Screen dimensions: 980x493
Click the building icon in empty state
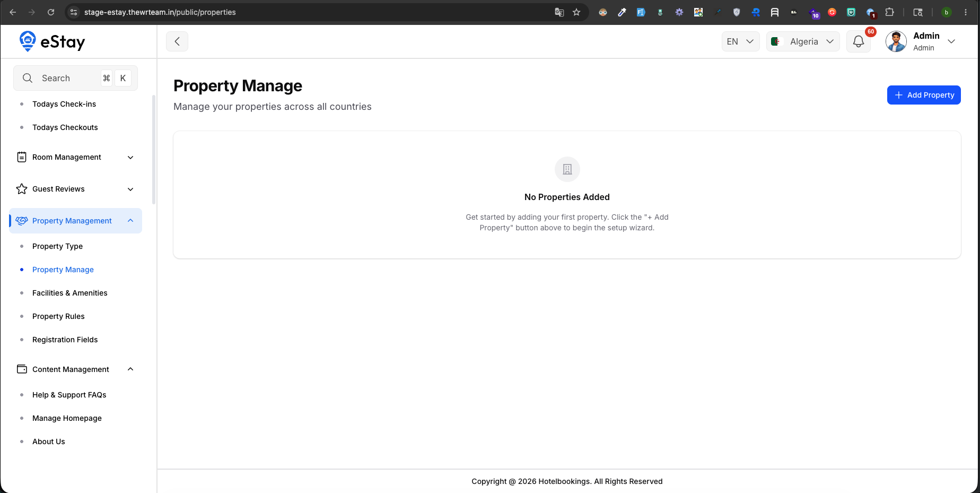(567, 169)
